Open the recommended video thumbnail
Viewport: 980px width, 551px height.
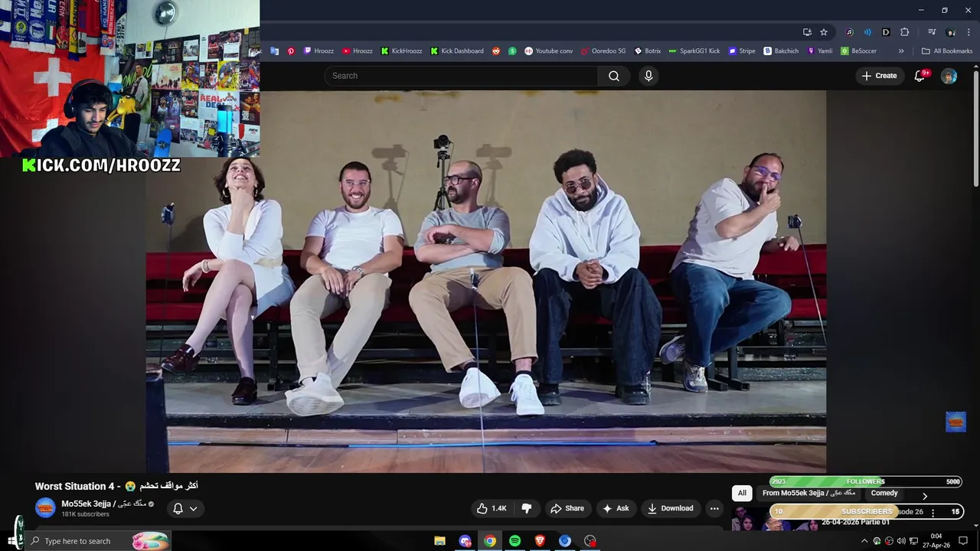(773, 519)
